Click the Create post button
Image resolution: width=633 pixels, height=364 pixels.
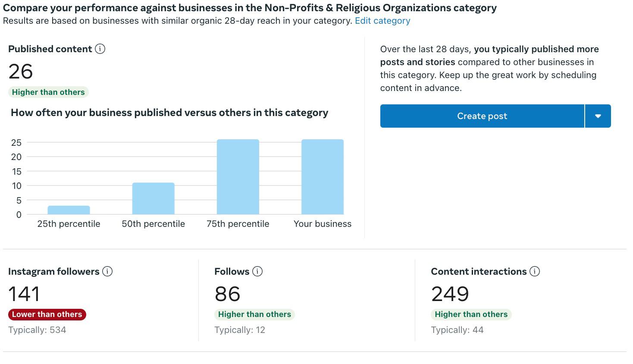(x=482, y=116)
